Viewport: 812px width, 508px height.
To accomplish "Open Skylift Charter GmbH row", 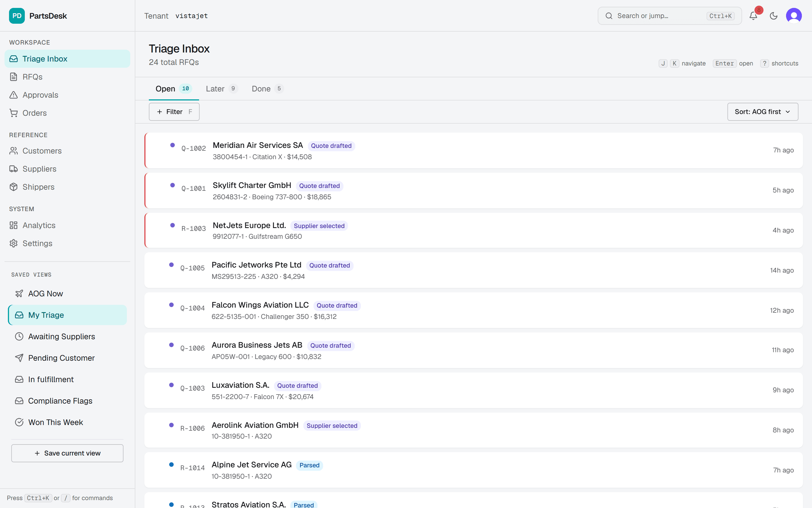I will click(x=473, y=190).
